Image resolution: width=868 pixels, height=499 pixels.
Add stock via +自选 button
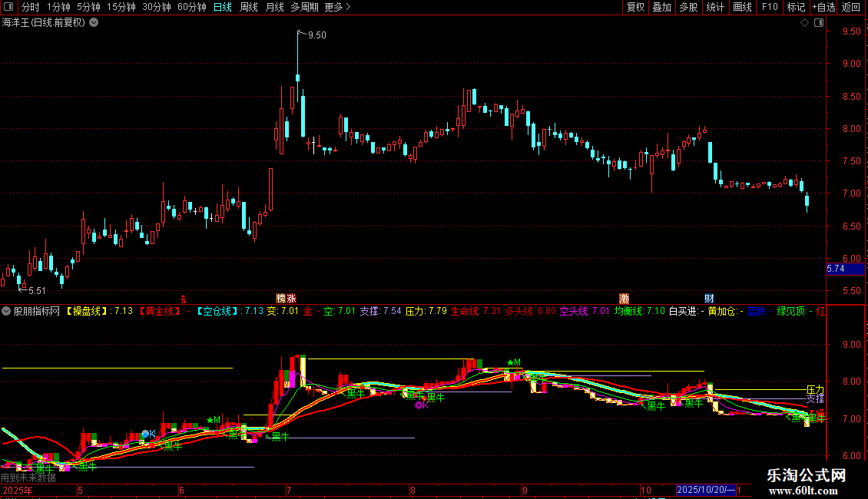point(823,7)
